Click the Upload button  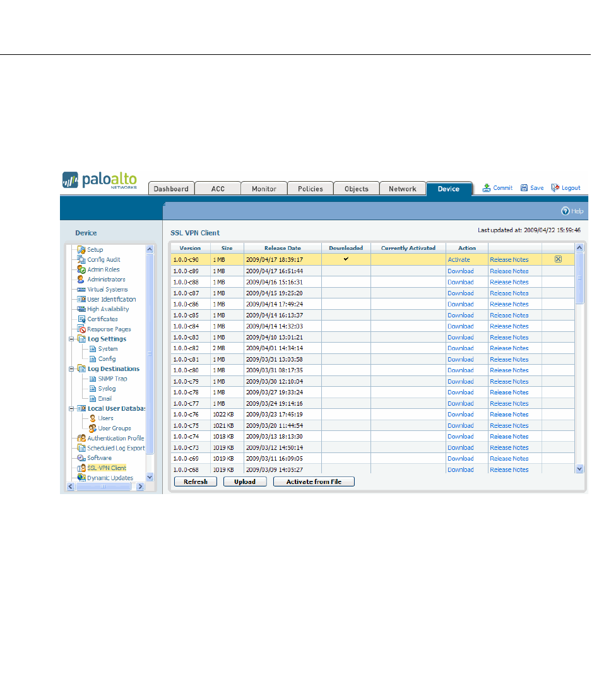click(x=245, y=481)
